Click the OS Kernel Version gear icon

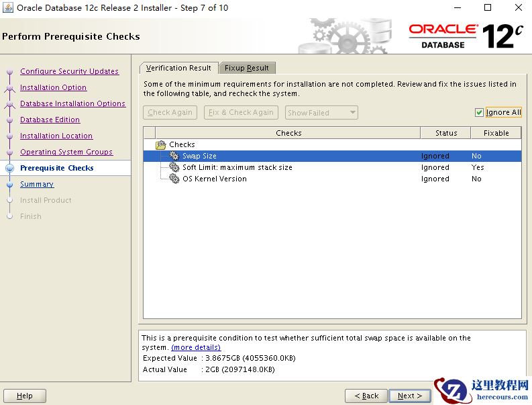click(x=174, y=179)
